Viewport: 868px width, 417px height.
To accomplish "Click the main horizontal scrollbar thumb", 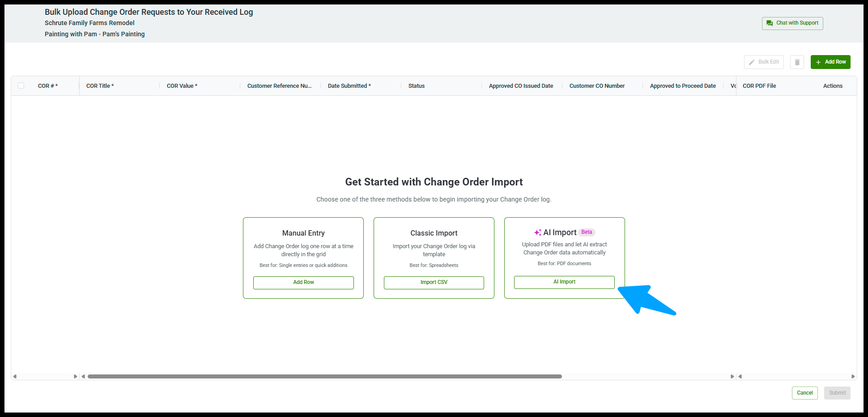I will click(324, 377).
